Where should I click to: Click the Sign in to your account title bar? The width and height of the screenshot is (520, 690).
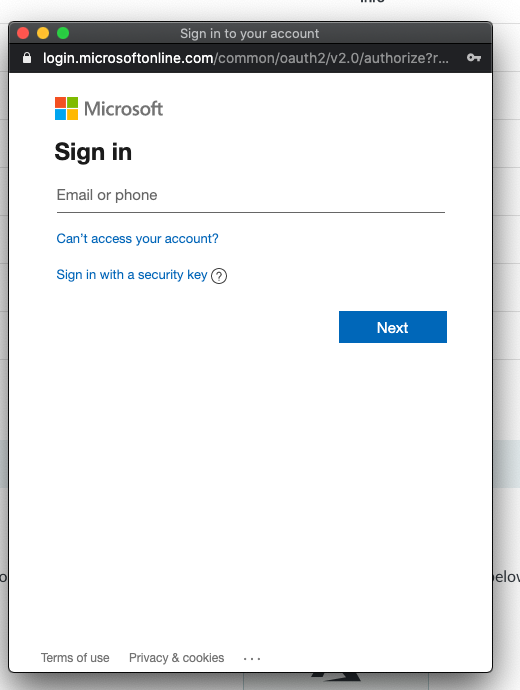click(249, 33)
